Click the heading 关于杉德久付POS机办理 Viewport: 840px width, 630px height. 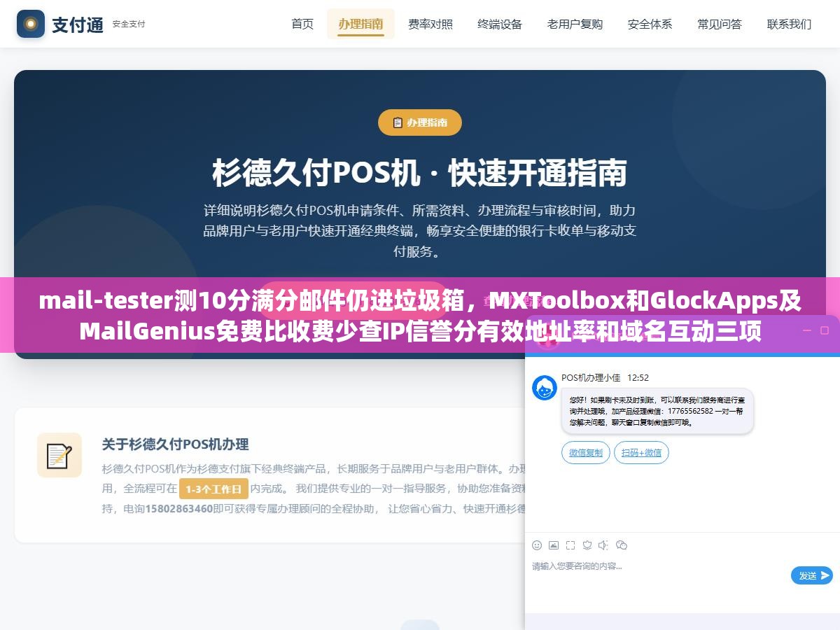(x=175, y=444)
